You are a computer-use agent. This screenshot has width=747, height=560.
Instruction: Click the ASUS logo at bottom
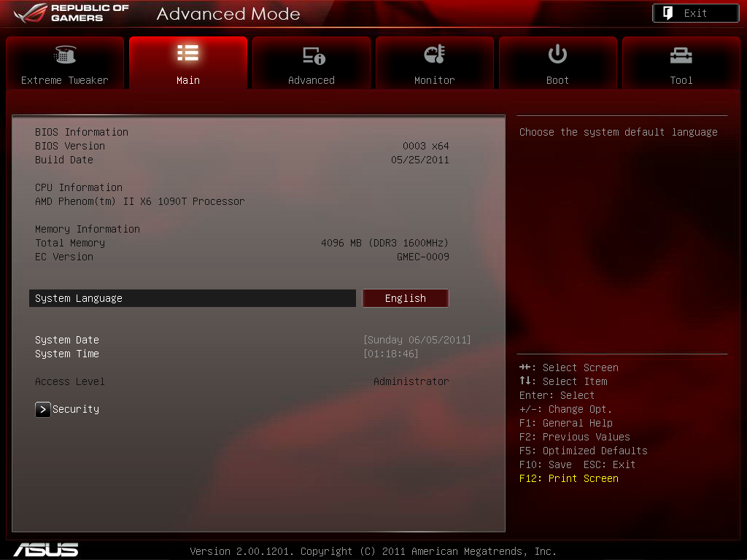tap(46, 550)
